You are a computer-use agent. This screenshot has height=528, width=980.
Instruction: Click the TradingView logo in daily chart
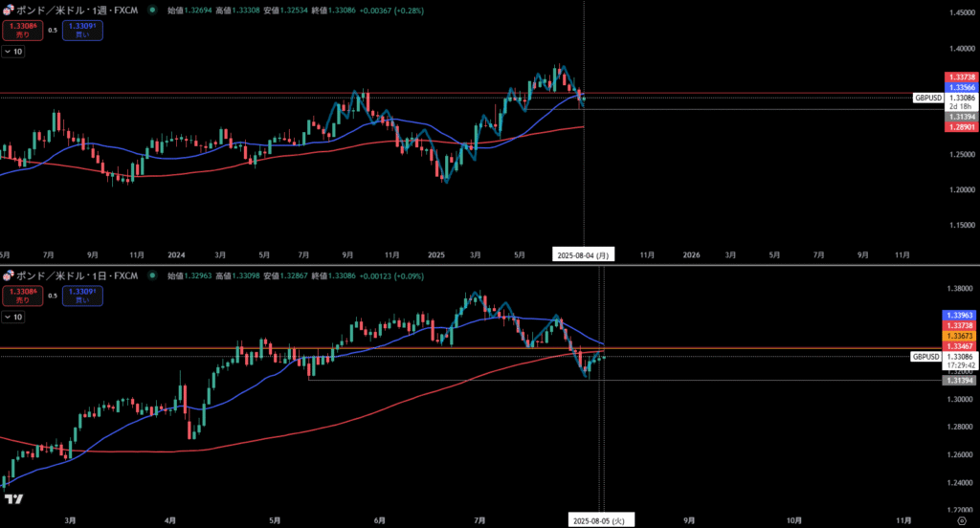coord(13,498)
